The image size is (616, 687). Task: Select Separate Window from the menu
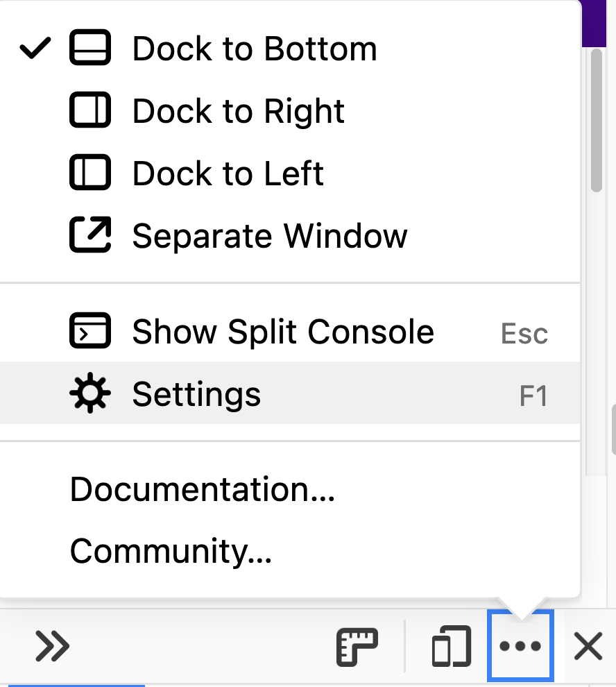(270, 235)
